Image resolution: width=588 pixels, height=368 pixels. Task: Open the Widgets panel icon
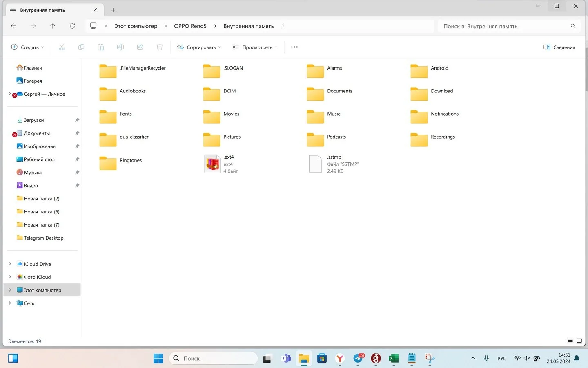13,359
